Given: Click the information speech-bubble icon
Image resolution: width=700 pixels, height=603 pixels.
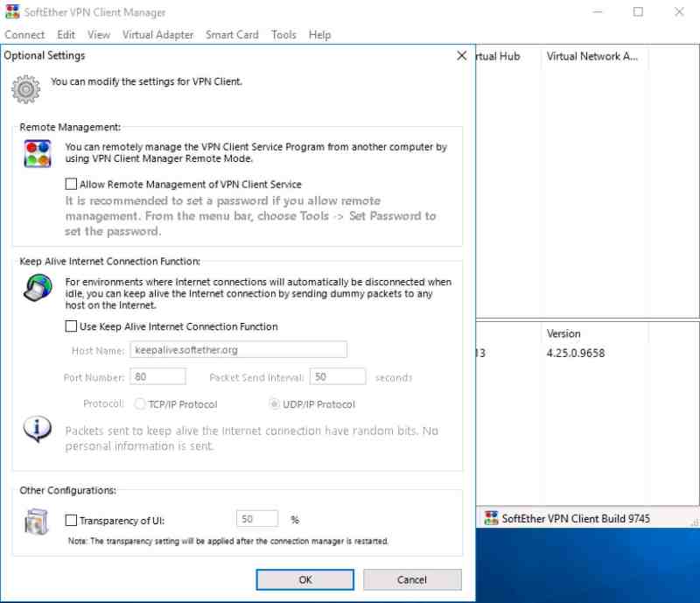Looking at the screenshot, I should pyautogui.click(x=37, y=428).
